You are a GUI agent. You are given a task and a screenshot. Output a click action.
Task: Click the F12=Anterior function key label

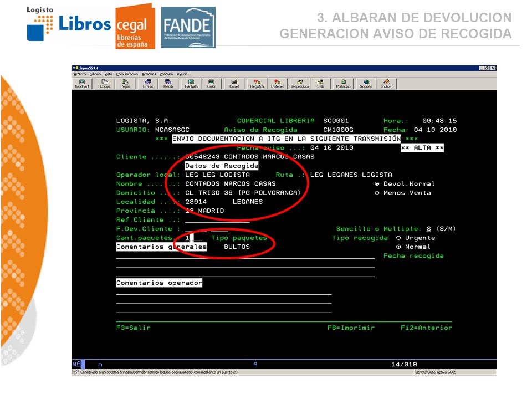(x=427, y=328)
